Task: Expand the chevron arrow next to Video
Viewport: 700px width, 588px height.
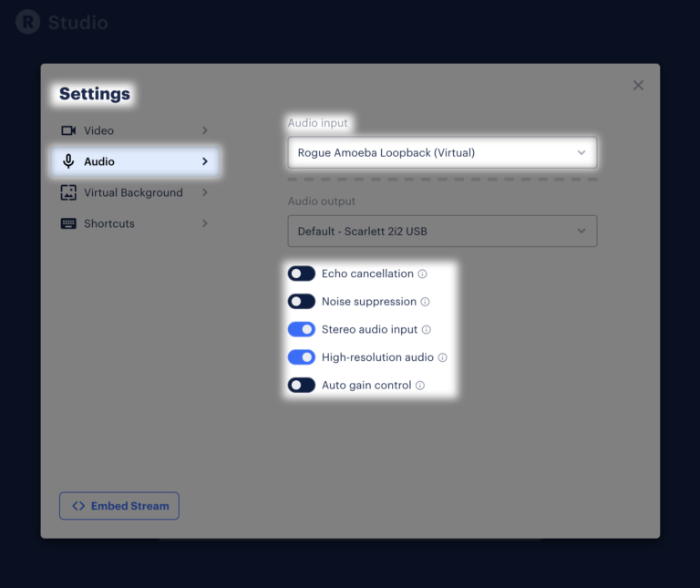Action: [x=205, y=130]
